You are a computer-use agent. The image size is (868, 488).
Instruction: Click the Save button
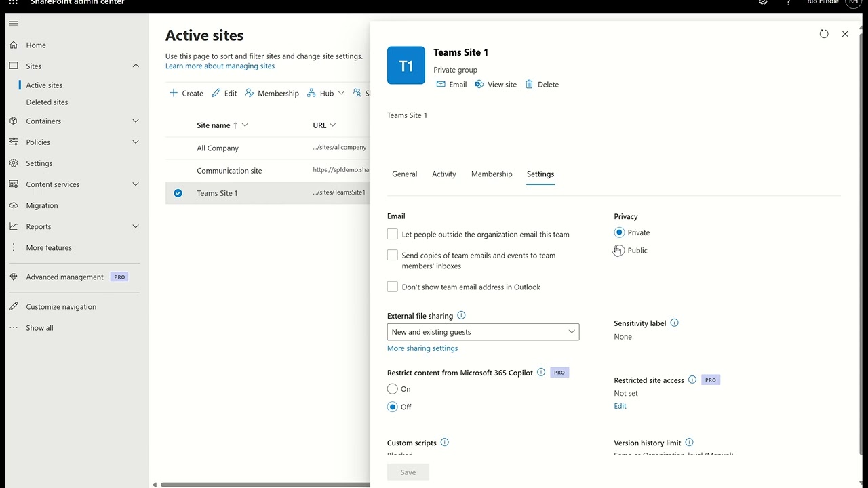pyautogui.click(x=408, y=472)
